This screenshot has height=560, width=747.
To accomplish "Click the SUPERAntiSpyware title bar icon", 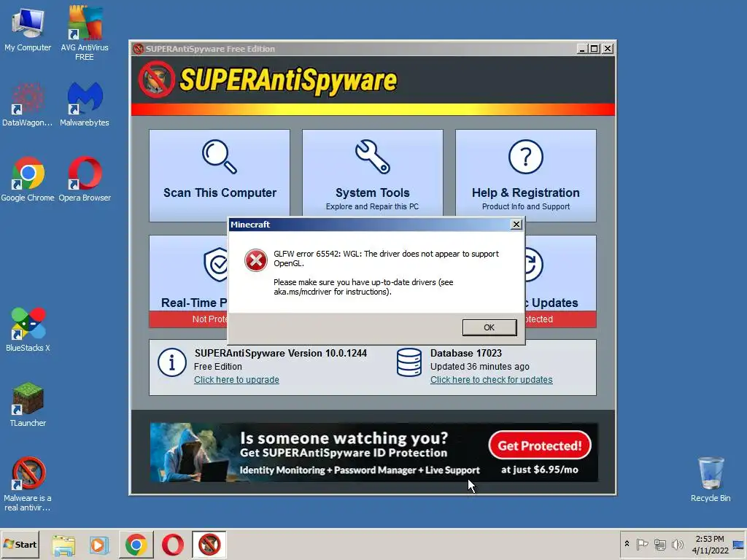I will coord(138,49).
